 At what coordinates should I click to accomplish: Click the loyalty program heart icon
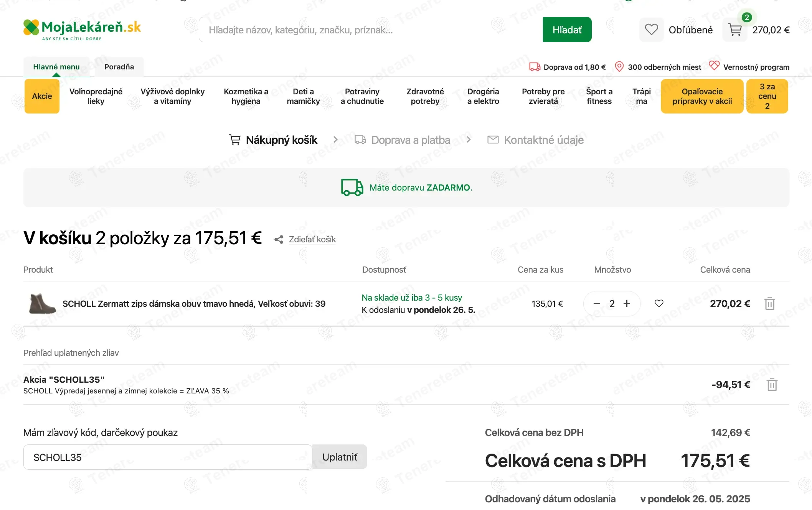[x=714, y=66]
